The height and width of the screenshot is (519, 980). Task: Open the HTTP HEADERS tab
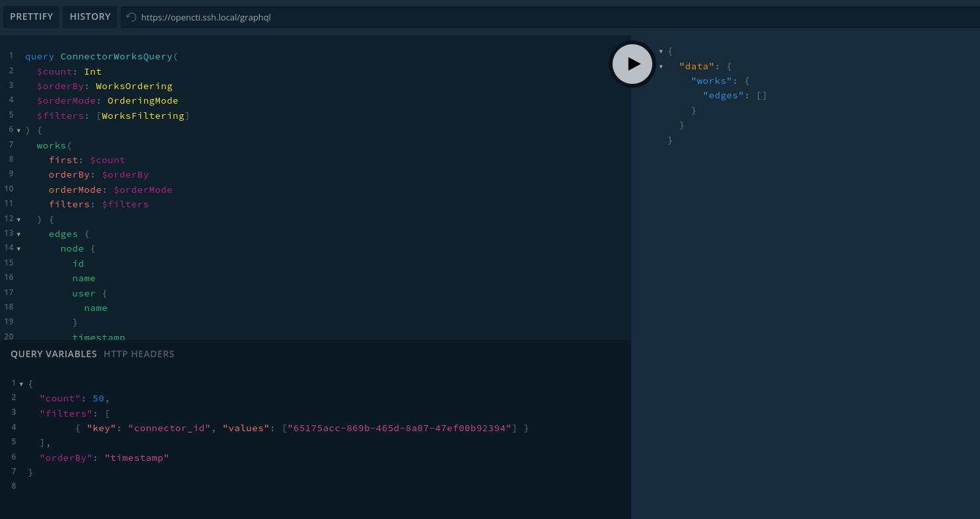click(x=139, y=354)
